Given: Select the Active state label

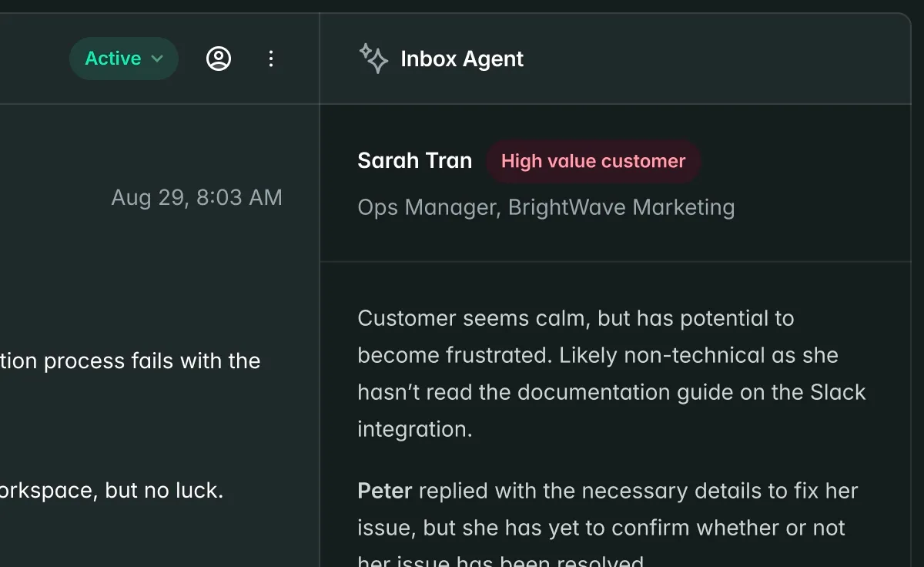Looking at the screenshot, I should coord(112,58).
